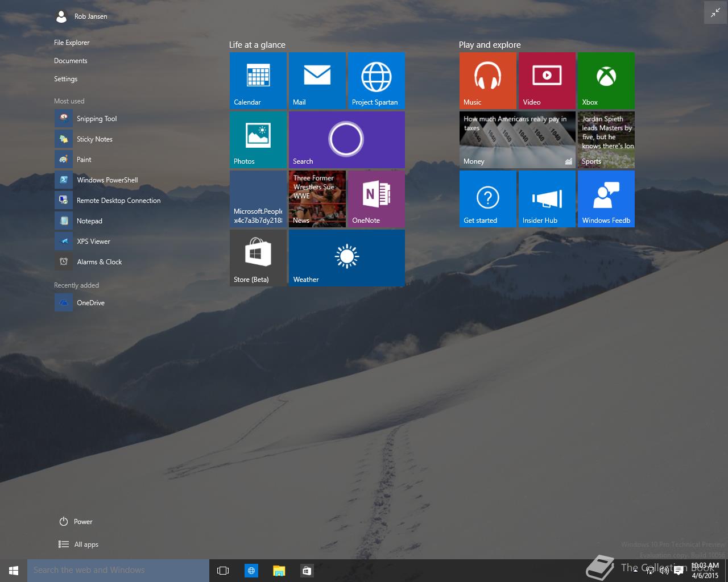
Task: Select the Life at a glance group title
Action: coord(257,45)
